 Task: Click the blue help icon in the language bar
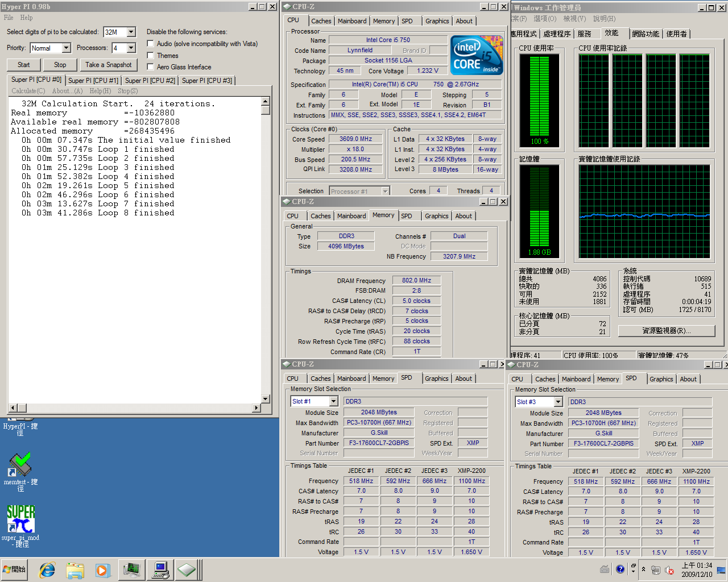click(x=620, y=569)
